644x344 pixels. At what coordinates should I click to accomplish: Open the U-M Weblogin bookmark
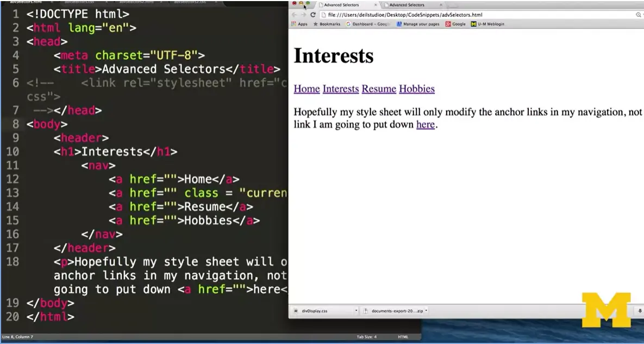pyautogui.click(x=487, y=24)
